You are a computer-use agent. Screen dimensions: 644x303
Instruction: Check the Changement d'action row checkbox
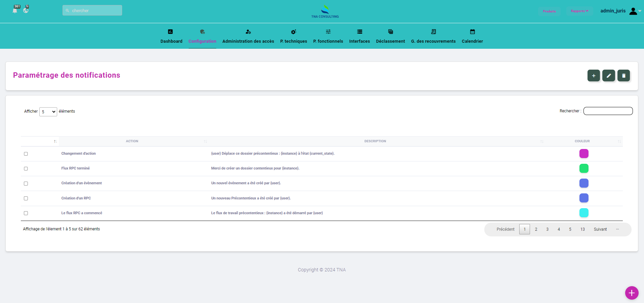[x=26, y=154]
